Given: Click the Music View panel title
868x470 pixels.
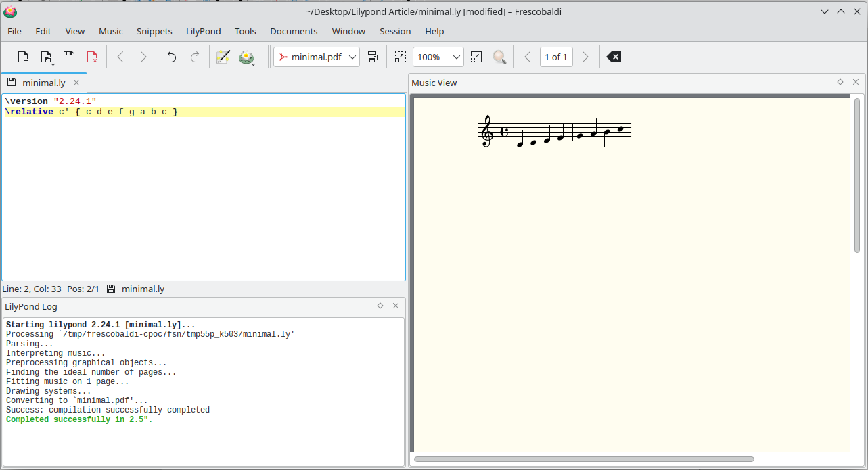Looking at the screenshot, I should [x=434, y=83].
